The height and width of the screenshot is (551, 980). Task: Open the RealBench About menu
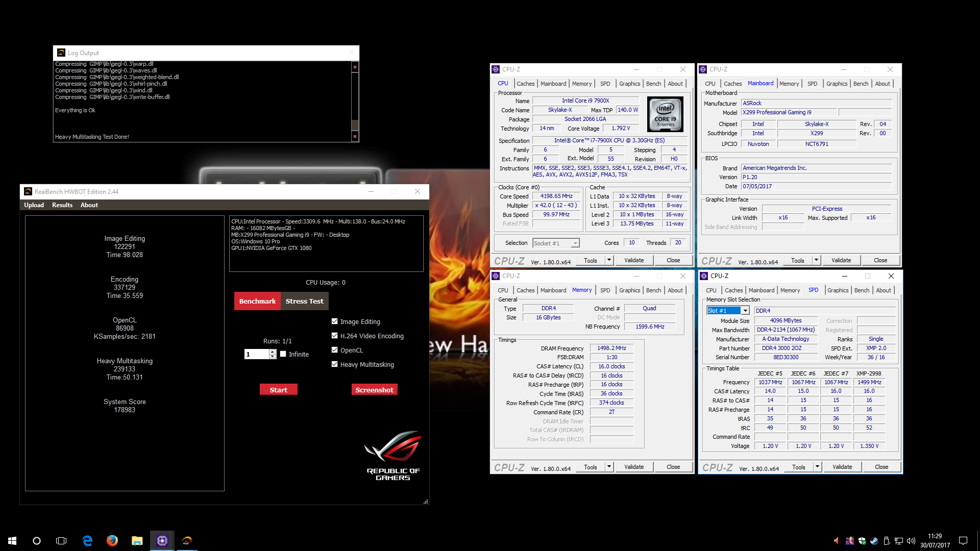(x=89, y=205)
